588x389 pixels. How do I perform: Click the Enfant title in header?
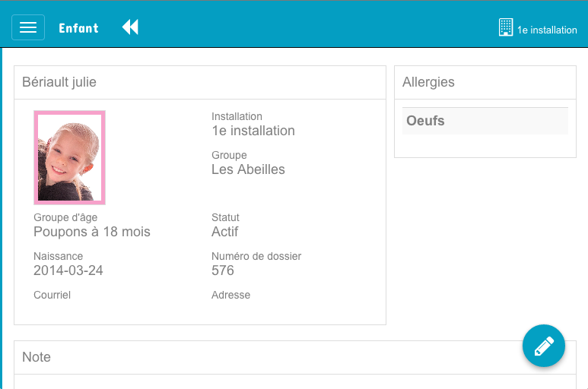click(79, 28)
